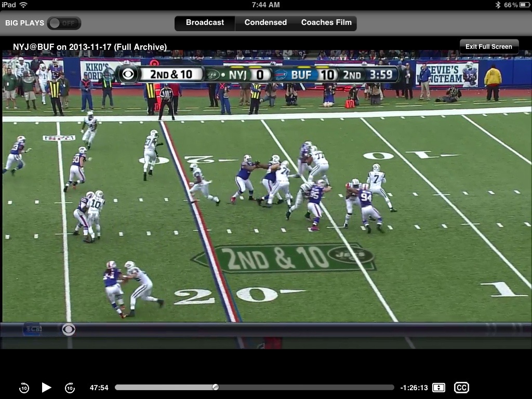Tap the Bluetooth status icon
The image size is (532, 399).
(x=498, y=5)
